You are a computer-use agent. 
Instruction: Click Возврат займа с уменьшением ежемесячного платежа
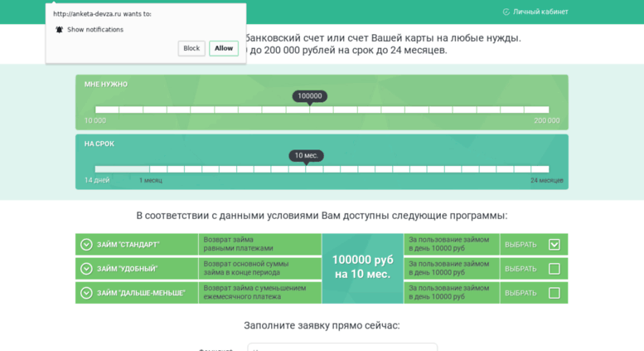(254, 292)
